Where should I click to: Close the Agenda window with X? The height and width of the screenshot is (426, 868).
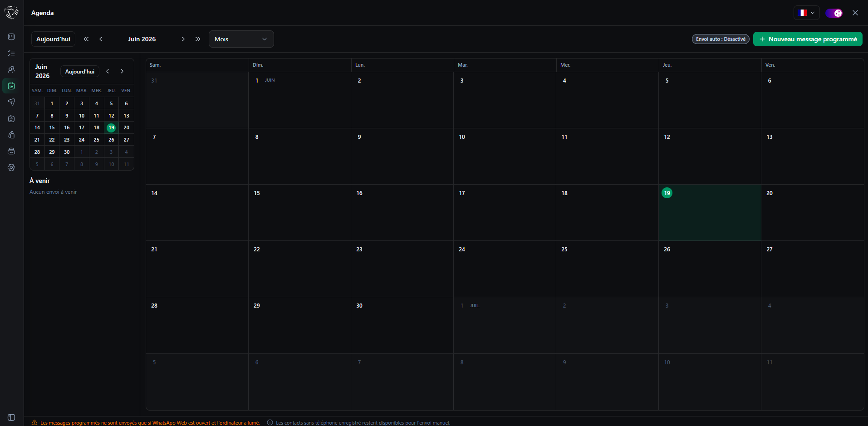(855, 13)
